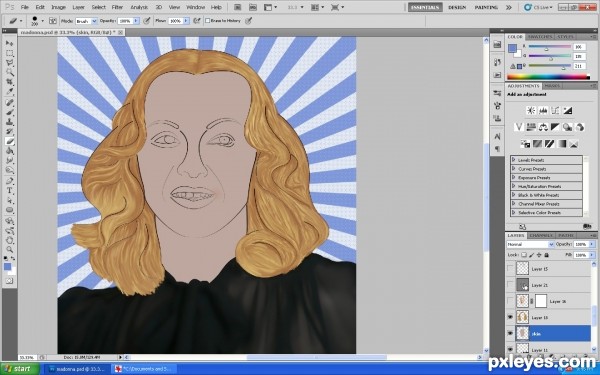Open layer Opacity arrow in Layers panel
This screenshot has height=375, width=600.
(592, 244)
